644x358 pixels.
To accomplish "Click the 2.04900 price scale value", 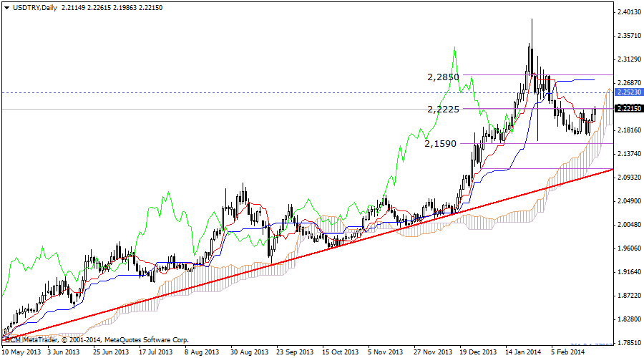I will pyautogui.click(x=629, y=201).
